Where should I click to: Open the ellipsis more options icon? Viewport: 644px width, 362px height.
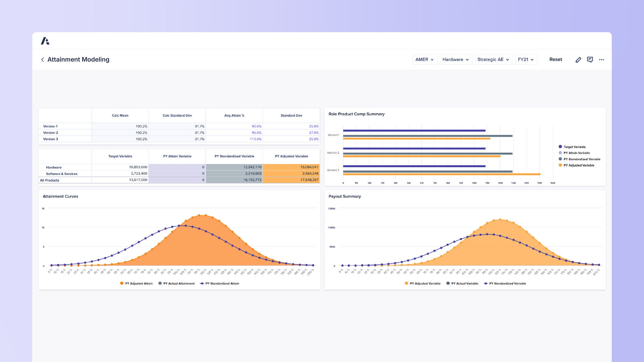[602, 59]
